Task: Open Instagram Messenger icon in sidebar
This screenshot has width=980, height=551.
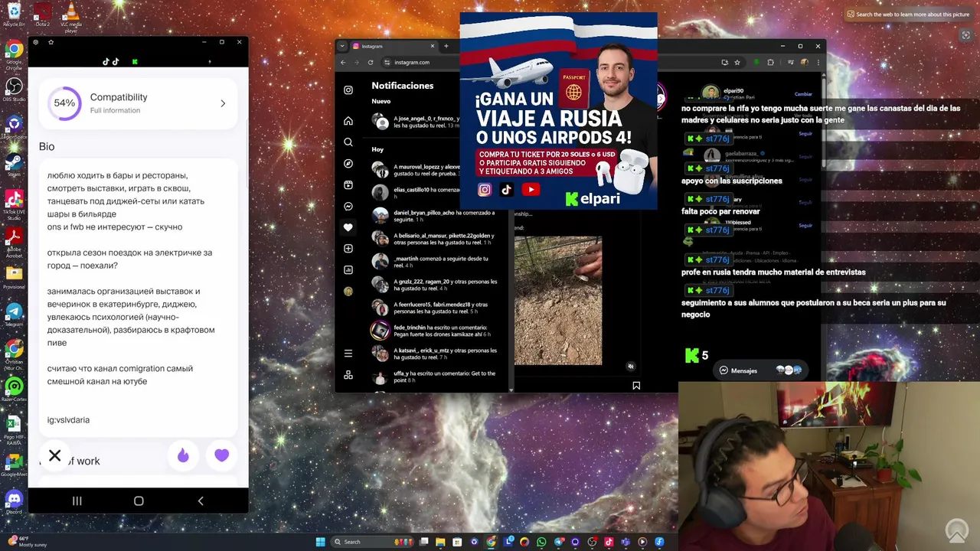Action: pyautogui.click(x=348, y=207)
